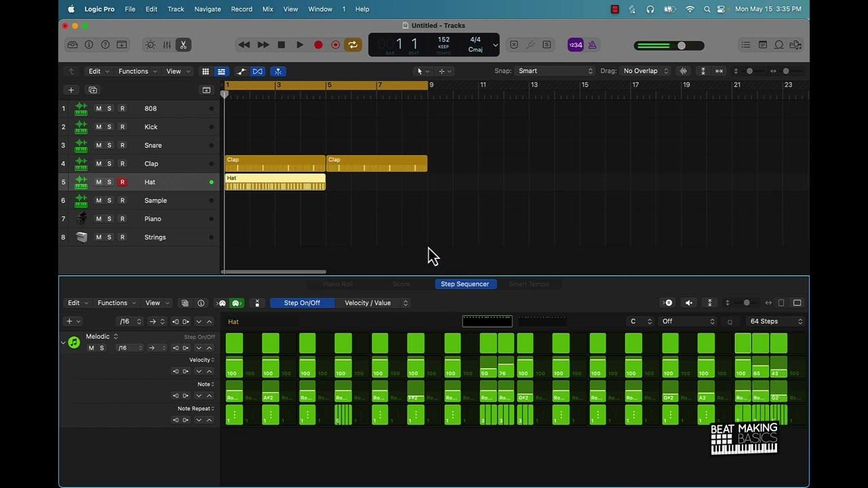Open Tracks area Edit menu
868x488 pixels.
[x=97, y=71]
